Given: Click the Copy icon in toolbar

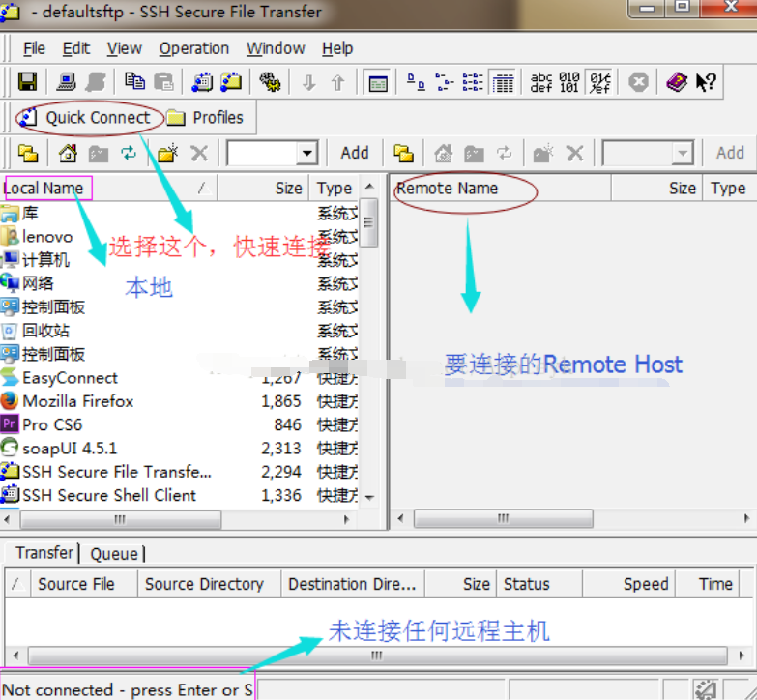Looking at the screenshot, I should tap(134, 81).
